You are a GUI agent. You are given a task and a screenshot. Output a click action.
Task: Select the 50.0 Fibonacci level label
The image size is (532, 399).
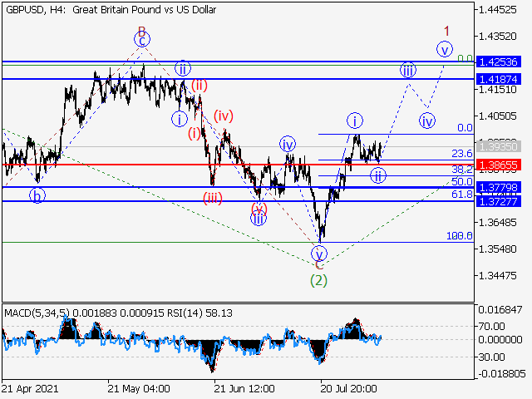pyautogui.click(x=462, y=181)
